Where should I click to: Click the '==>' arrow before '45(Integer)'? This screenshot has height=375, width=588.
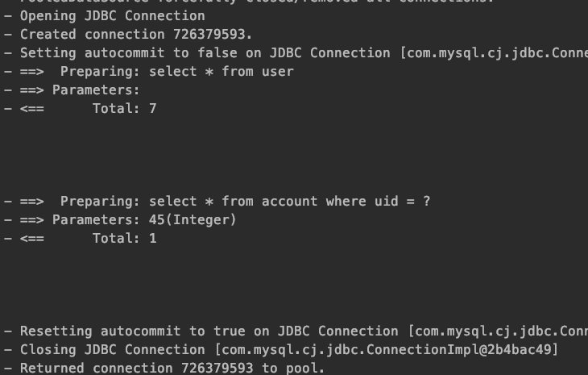(32, 220)
